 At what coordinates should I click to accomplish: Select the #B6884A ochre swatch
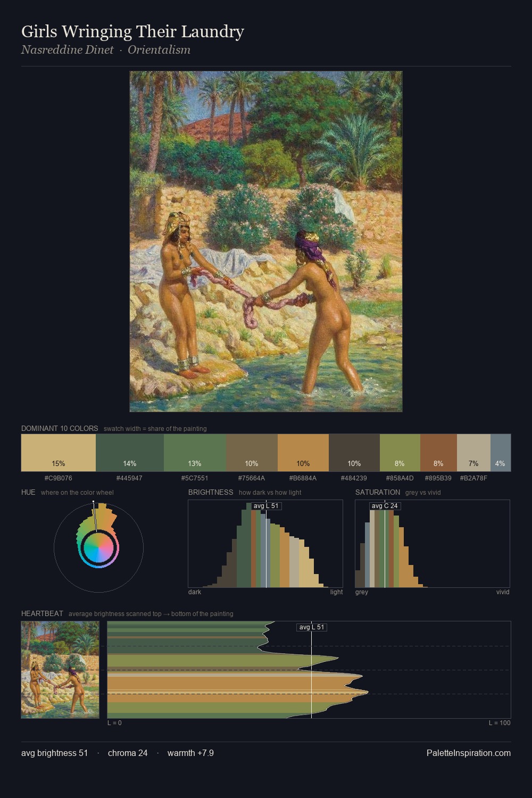pos(303,453)
